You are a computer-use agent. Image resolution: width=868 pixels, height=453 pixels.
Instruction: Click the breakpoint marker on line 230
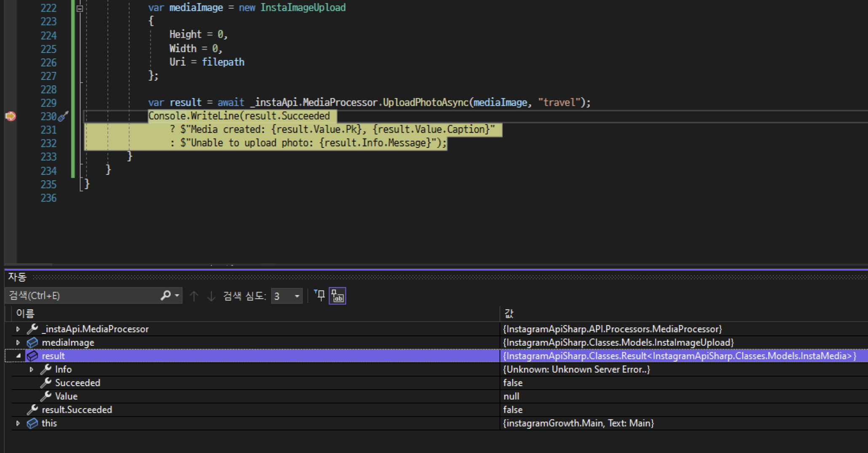(x=11, y=116)
